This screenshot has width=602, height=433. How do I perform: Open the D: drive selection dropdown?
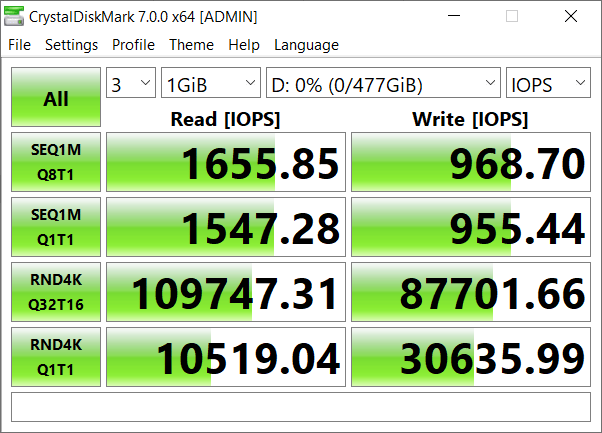[383, 83]
